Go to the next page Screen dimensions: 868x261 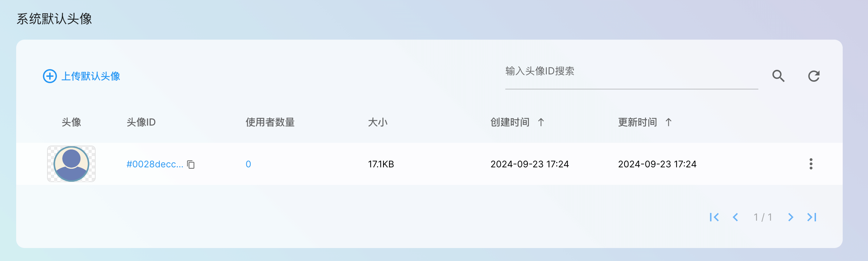pos(790,217)
